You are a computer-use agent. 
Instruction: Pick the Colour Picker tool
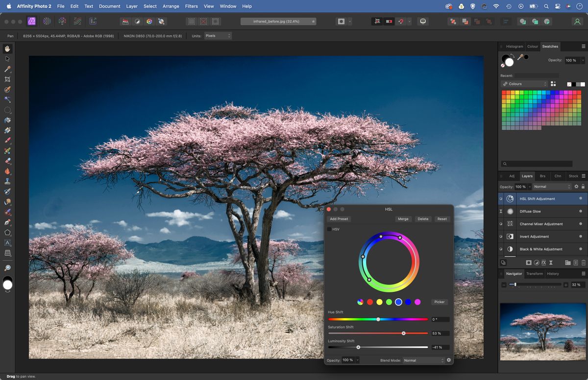[7, 69]
